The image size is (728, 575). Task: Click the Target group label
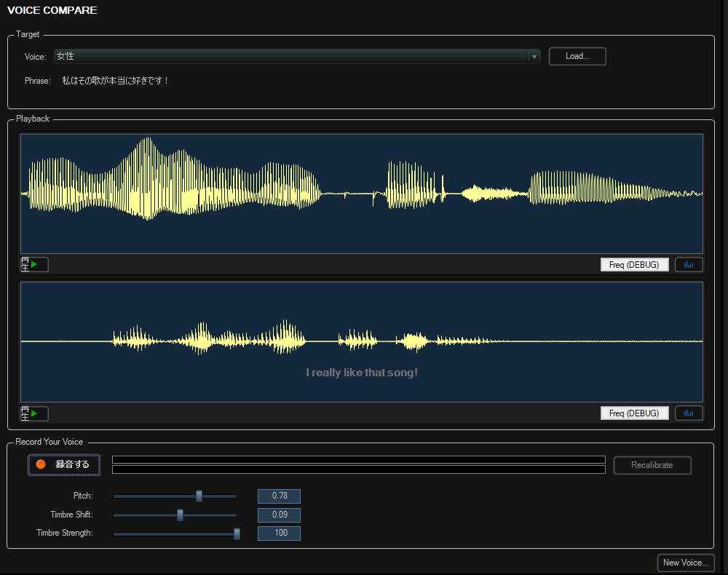[x=28, y=34]
